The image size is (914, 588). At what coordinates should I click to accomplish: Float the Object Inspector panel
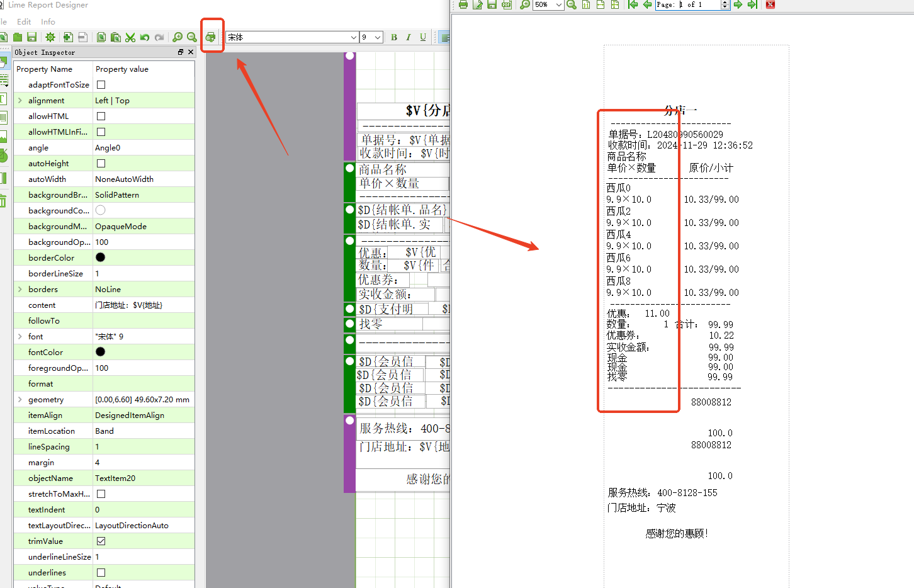(181, 52)
